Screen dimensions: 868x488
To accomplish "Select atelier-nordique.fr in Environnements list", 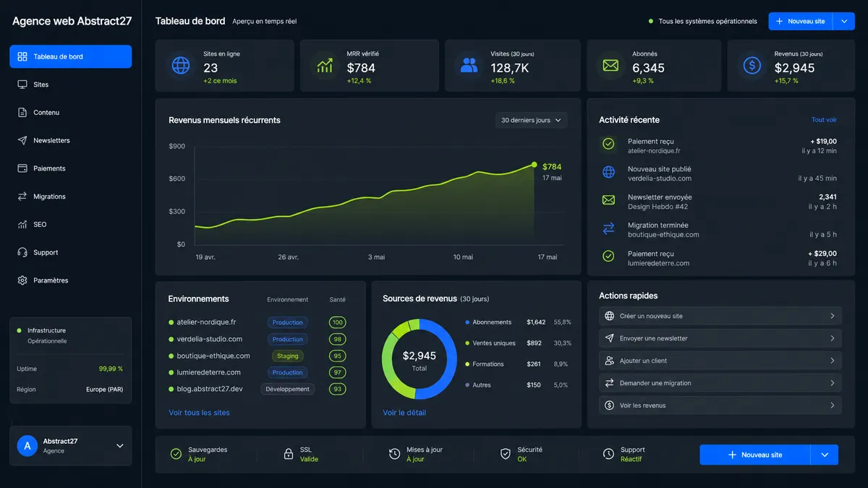I will pyautogui.click(x=206, y=322).
